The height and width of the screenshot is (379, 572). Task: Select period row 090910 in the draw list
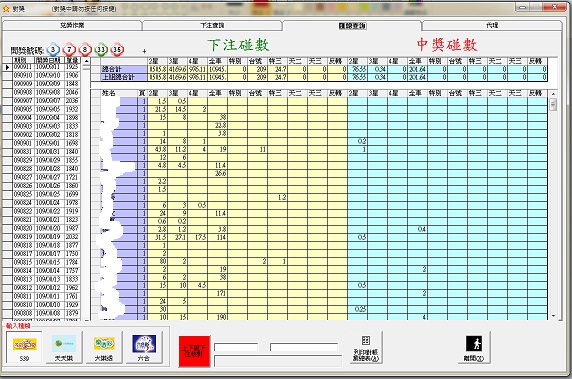coord(41,75)
